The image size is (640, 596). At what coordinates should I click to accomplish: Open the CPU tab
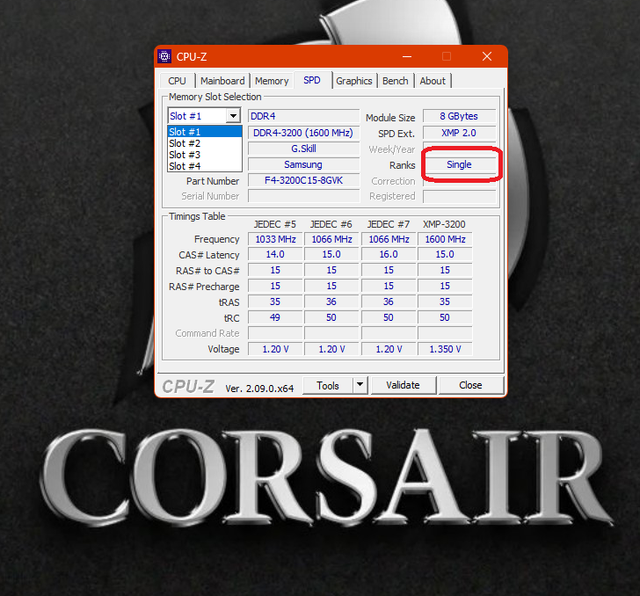coord(177,81)
